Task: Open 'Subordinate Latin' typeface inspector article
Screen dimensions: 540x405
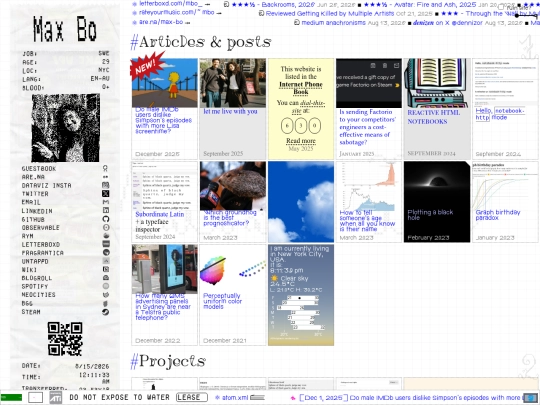Action: tap(159, 214)
